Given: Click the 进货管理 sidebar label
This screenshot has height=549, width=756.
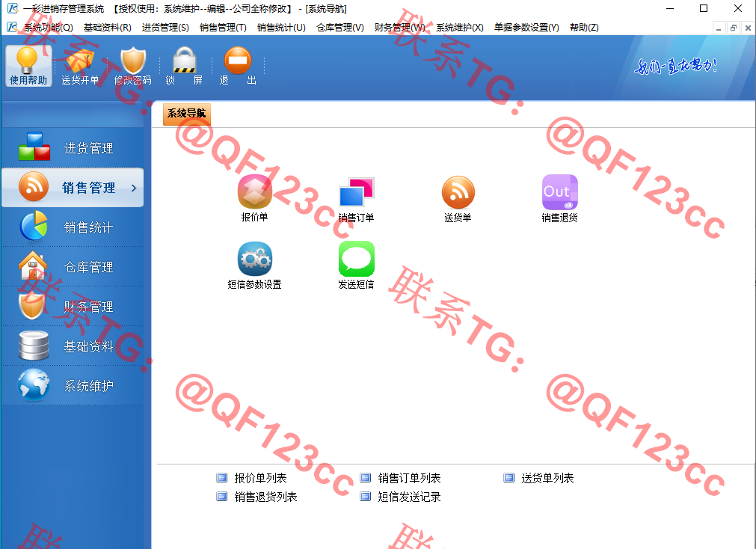Looking at the screenshot, I should click(89, 148).
